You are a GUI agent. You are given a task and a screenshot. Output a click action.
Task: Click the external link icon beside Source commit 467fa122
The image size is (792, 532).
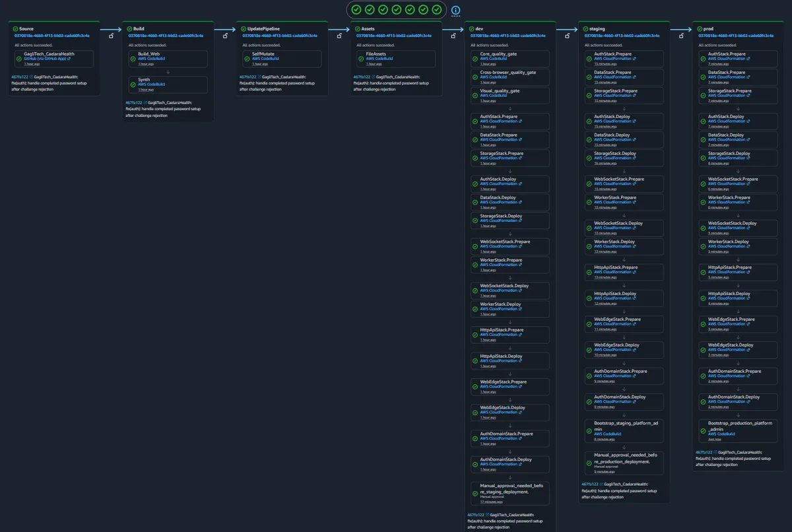click(x=31, y=77)
